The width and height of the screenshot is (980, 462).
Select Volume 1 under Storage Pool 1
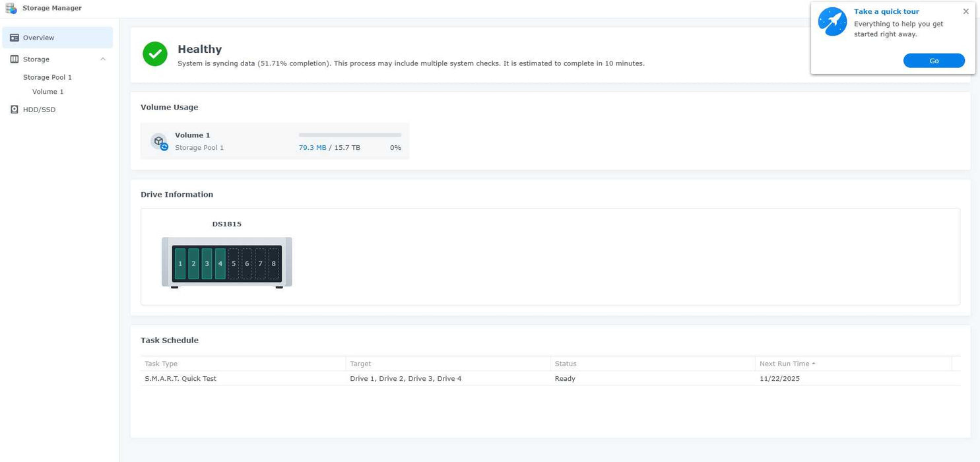coord(48,91)
